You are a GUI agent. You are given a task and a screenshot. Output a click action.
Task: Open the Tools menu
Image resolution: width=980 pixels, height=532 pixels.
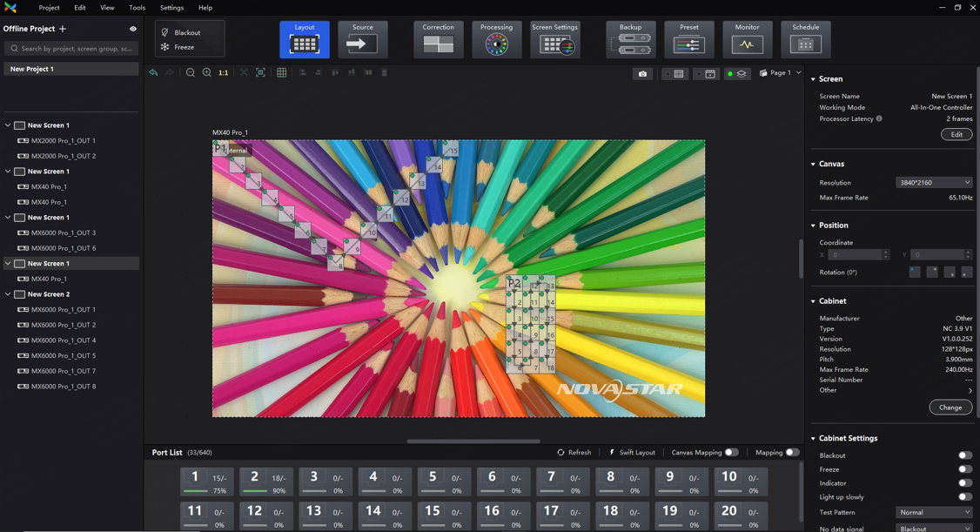(137, 8)
